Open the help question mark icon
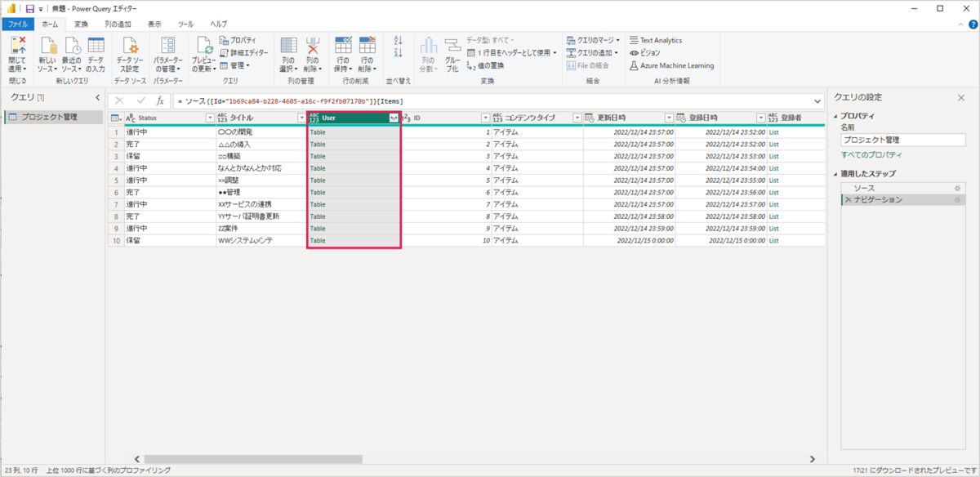980x477 pixels. coord(972,25)
